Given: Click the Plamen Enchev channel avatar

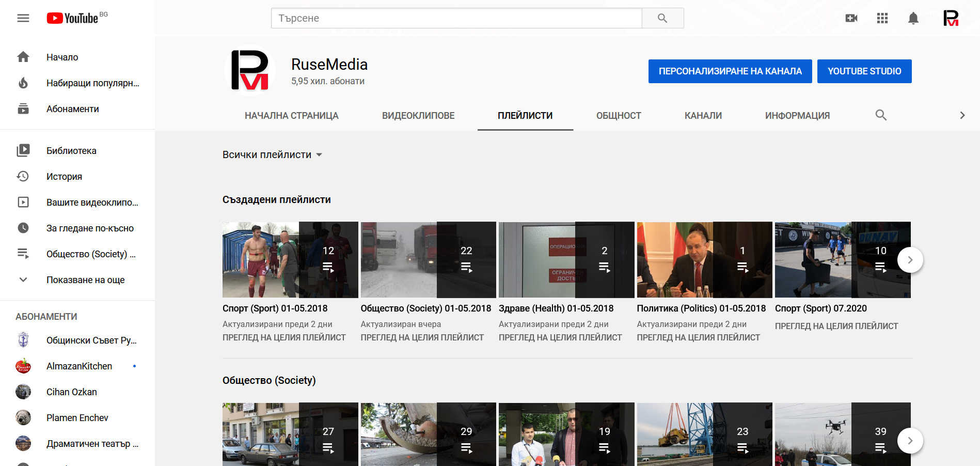Looking at the screenshot, I should click(23, 417).
